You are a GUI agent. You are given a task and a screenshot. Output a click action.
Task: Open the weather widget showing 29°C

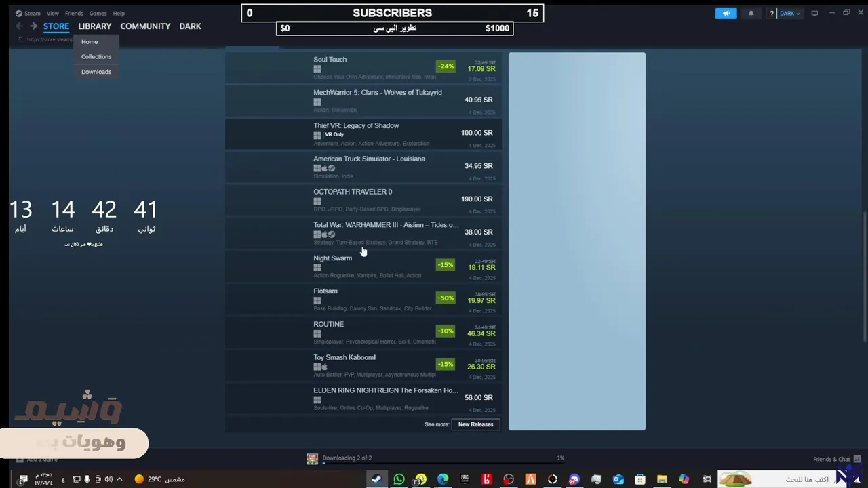coord(159,479)
